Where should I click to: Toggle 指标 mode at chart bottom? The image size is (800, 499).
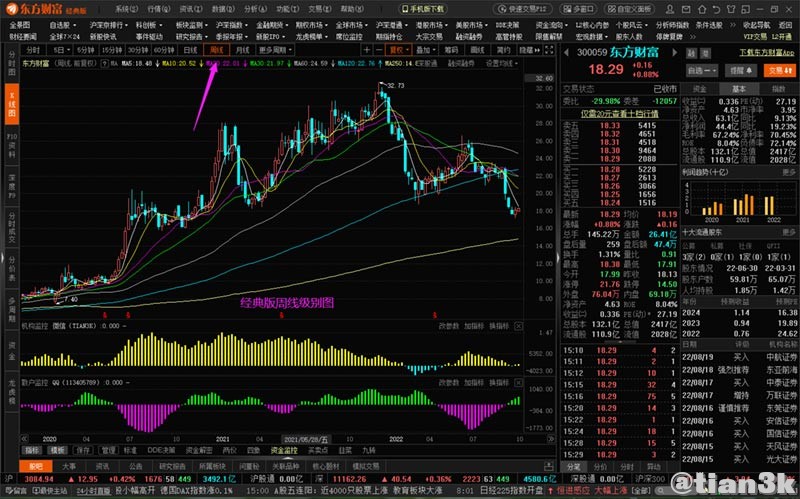click(x=33, y=451)
